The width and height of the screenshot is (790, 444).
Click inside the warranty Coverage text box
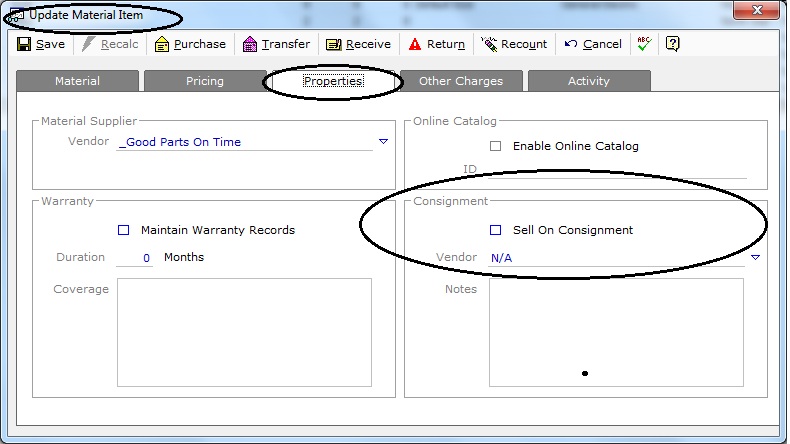pyautogui.click(x=244, y=330)
